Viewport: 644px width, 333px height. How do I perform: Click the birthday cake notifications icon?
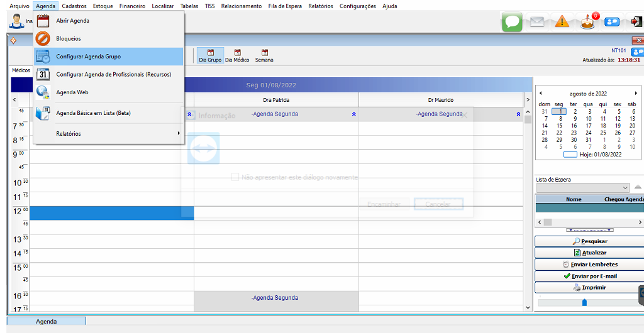(587, 22)
